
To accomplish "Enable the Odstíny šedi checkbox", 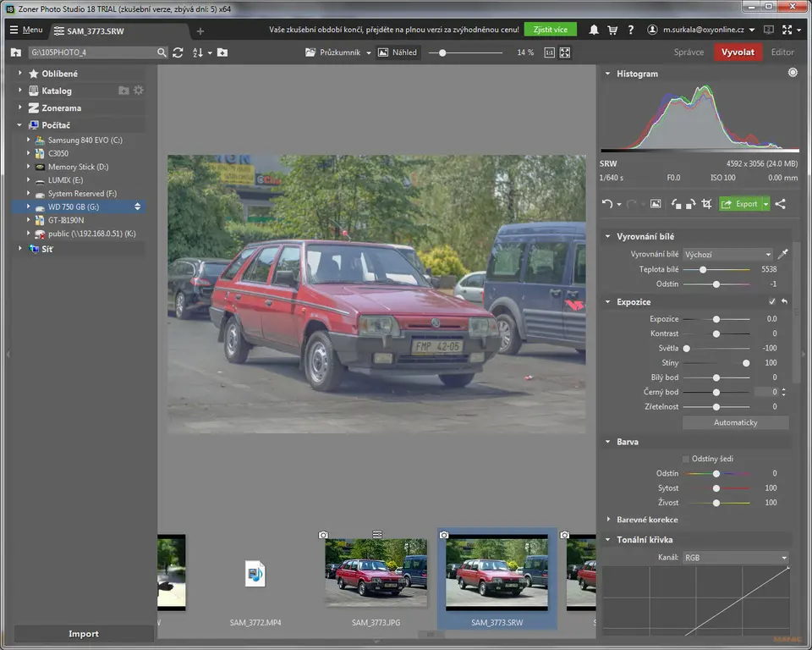I will [x=686, y=459].
